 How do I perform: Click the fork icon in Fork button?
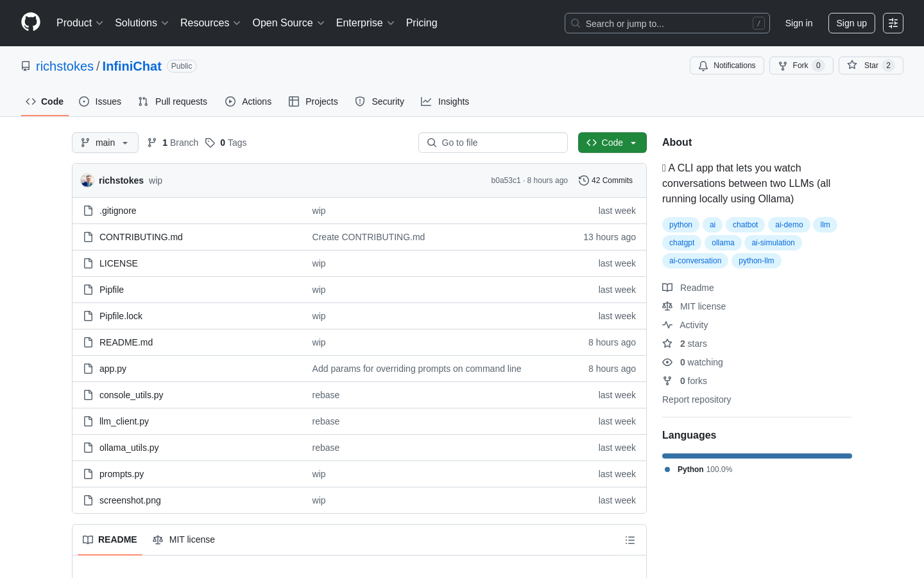coord(783,66)
